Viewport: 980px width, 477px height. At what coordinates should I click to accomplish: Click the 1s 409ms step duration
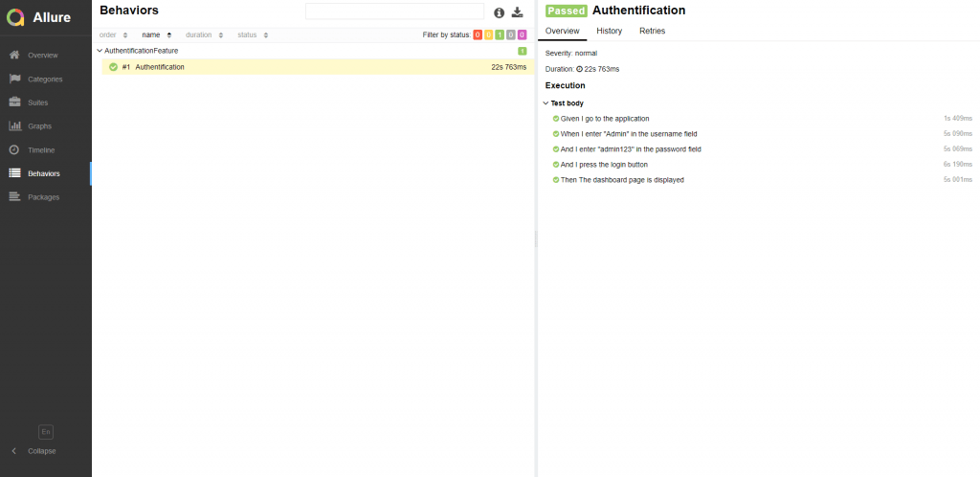[x=957, y=118]
